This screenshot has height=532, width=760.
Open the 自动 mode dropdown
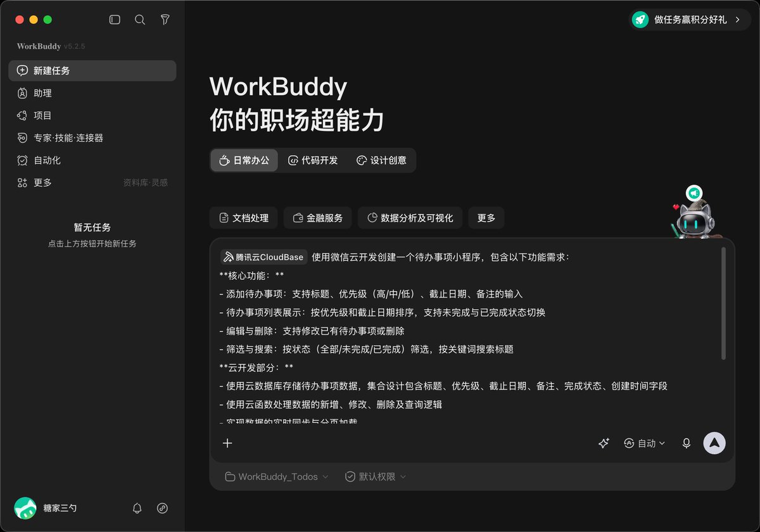tap(645, 443)
